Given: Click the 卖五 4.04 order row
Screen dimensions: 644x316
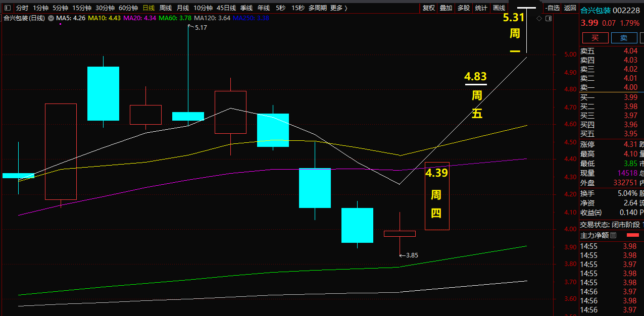Looking at the screenshot, I should (x=612, y=51).
